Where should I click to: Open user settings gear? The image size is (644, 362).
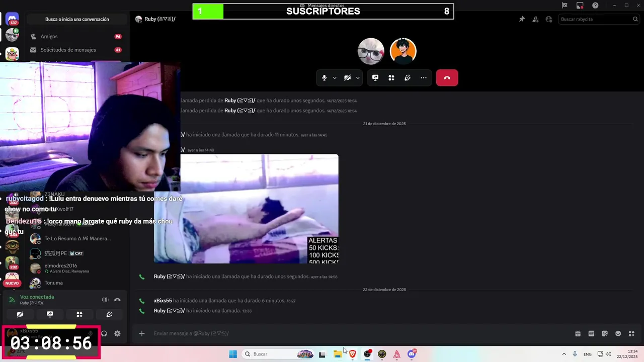pyautogui.click(x=117, y=333)
